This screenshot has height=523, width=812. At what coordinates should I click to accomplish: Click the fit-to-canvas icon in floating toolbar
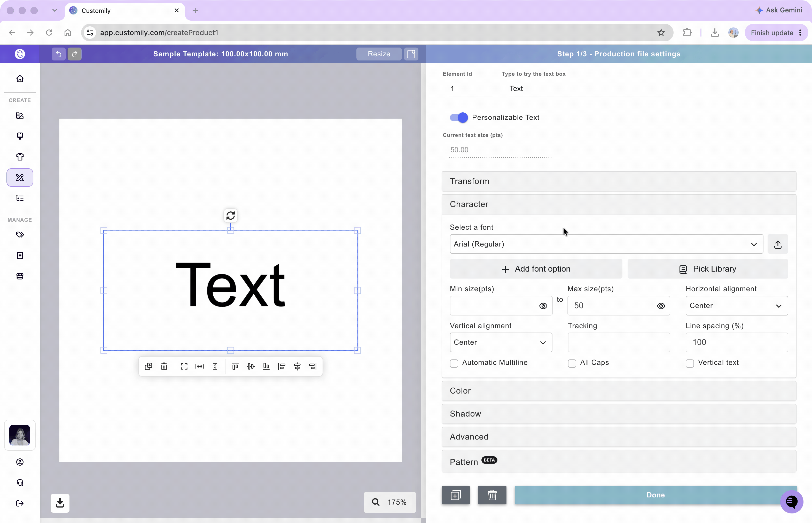coord(184,366)
